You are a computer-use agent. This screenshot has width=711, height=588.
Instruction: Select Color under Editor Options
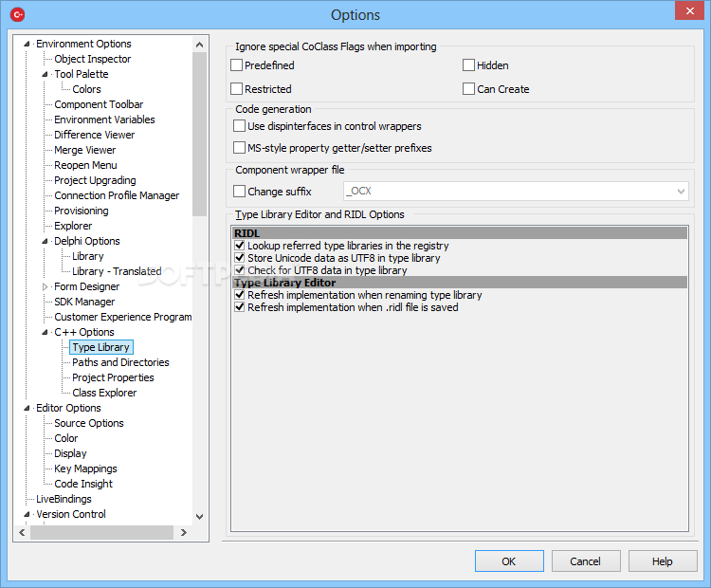pos(66,438)
